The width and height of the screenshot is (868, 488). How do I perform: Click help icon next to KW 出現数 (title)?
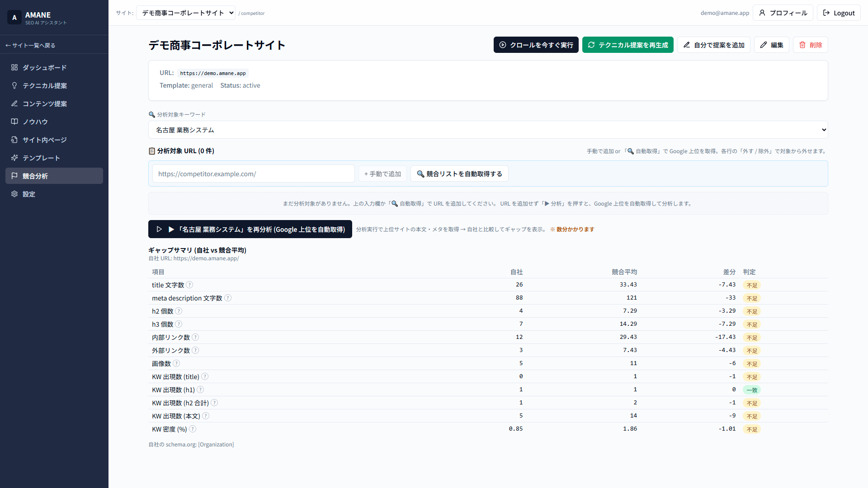(x=205, y=376)
